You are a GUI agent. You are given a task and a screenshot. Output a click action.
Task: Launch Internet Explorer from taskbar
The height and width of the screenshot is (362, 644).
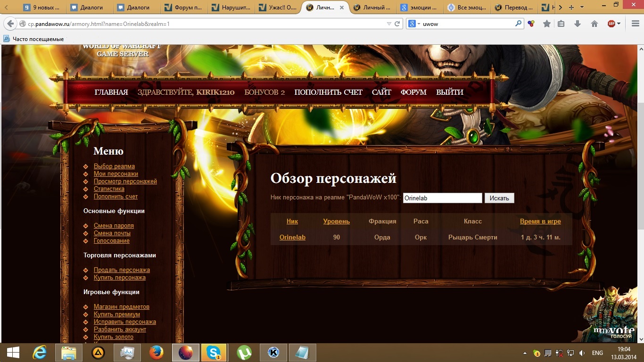pyautogui.click(x=40, y=353)
